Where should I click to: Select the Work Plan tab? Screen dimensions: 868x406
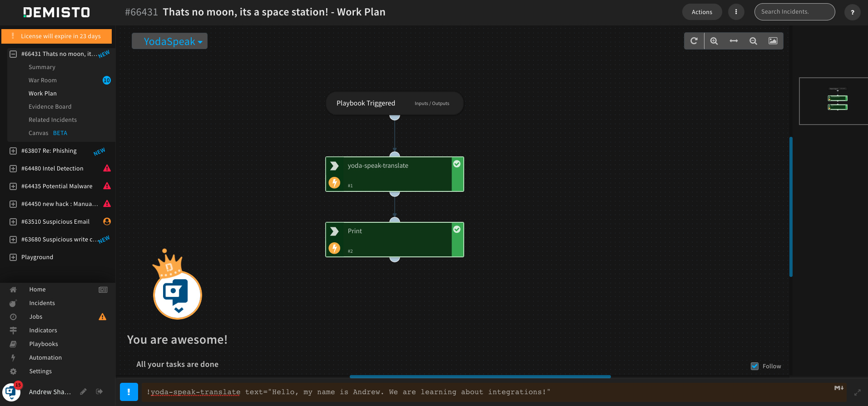point(43,93)
